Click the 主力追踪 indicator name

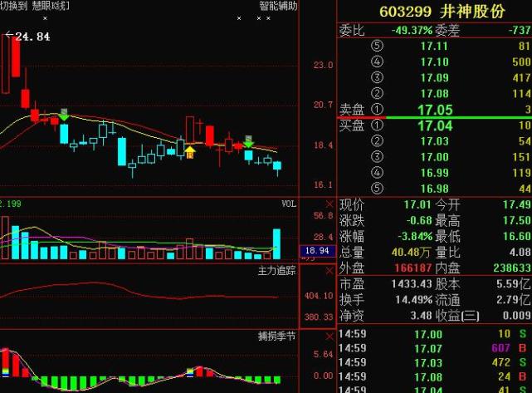click(x=276, y=271)
